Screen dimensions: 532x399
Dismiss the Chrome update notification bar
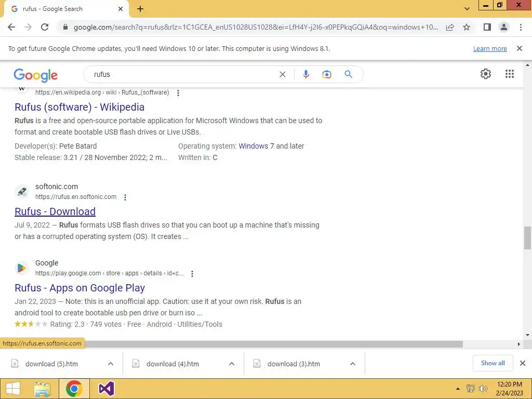pyautogui.click(x=520, y=48)
